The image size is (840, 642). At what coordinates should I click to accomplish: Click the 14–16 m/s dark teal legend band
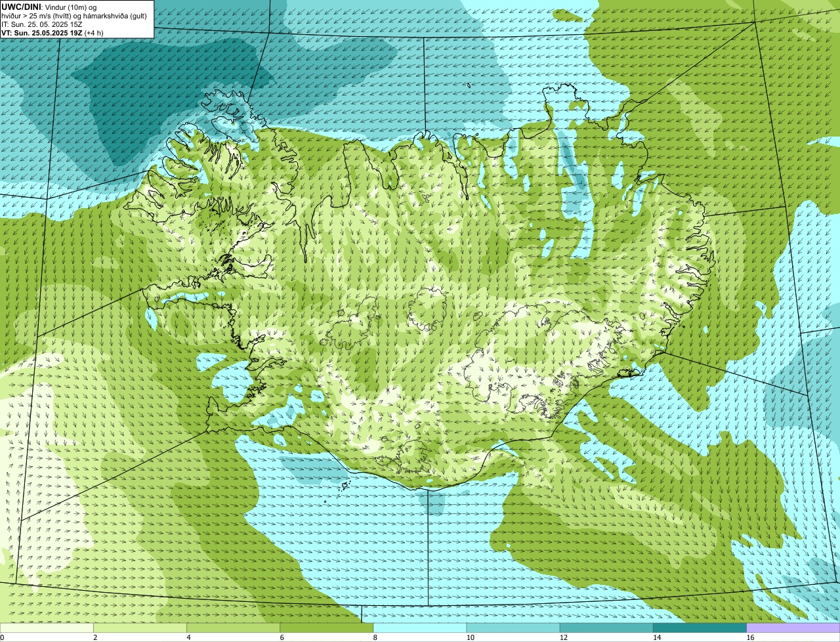tap(700, 628)
